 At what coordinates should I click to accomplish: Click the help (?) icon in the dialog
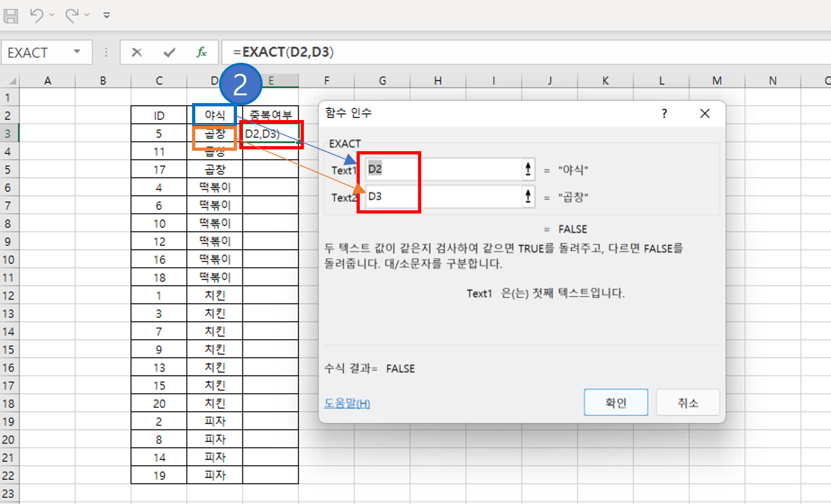pyautogui.click(x=664, y=113)
